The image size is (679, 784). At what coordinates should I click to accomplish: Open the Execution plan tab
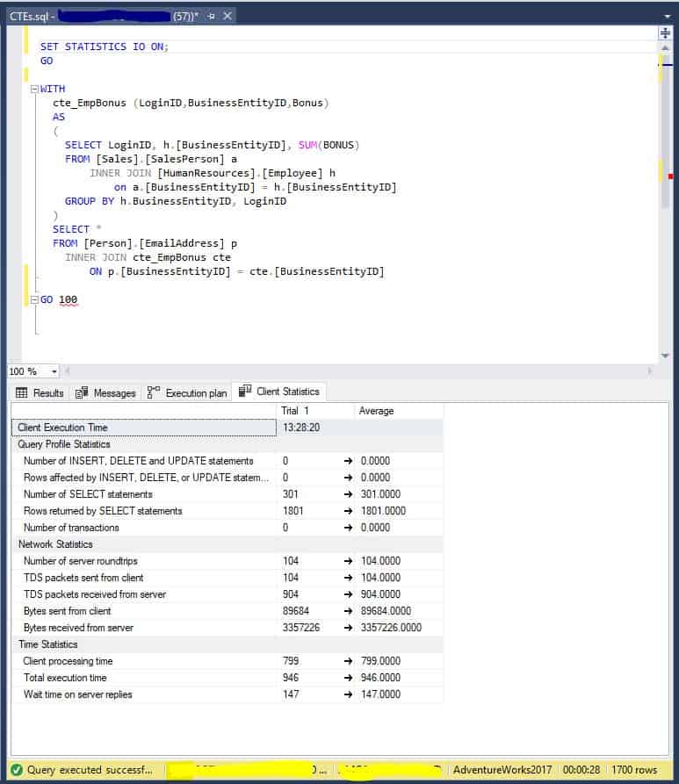(187, 393)
